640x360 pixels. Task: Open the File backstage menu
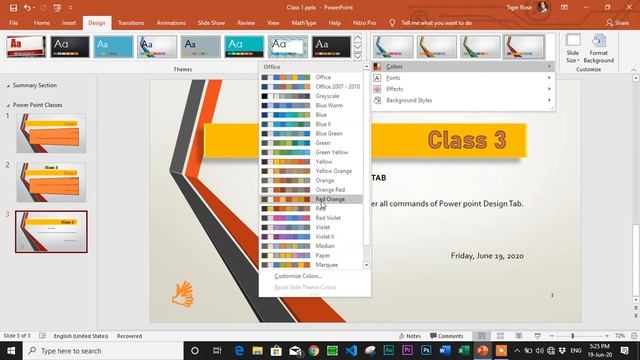pos(13,23)
